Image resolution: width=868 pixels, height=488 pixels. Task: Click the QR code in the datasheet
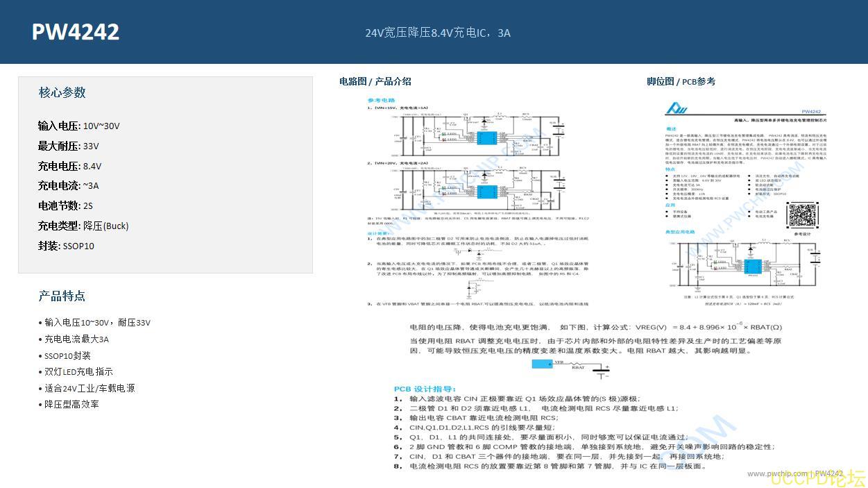[x=801, y=215]
